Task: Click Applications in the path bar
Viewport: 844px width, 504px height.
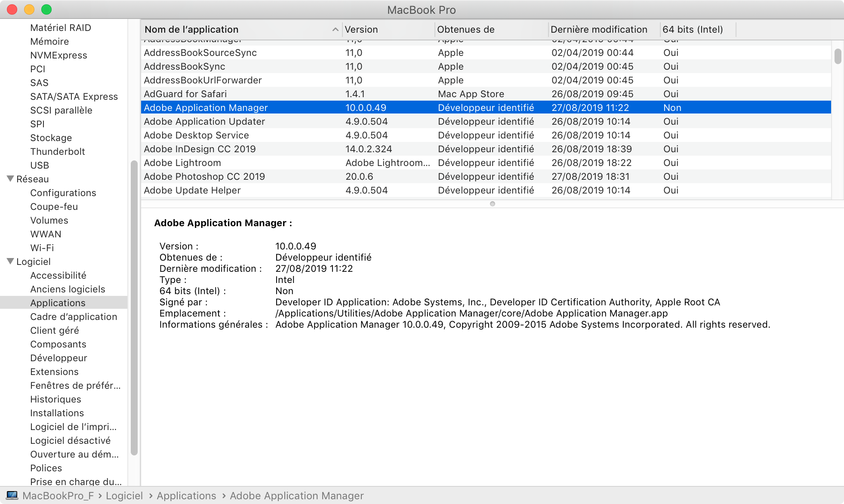Action: pos(186,495)
